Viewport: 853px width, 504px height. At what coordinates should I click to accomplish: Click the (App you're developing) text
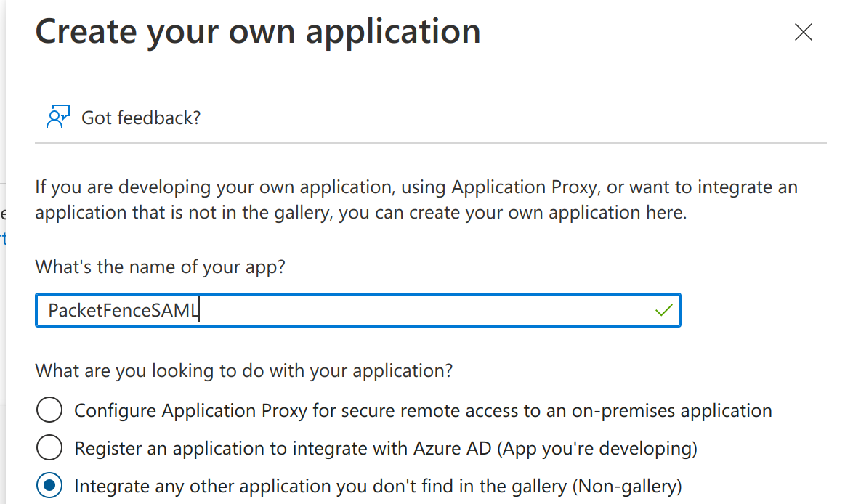coord(597,448)
